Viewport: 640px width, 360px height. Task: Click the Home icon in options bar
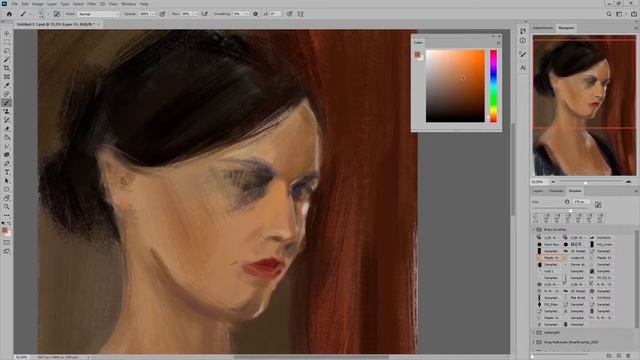9,14
